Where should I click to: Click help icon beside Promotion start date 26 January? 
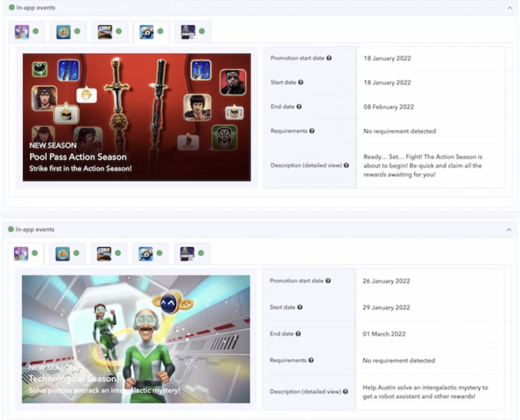pyautogui.click(x=328, y=281)
